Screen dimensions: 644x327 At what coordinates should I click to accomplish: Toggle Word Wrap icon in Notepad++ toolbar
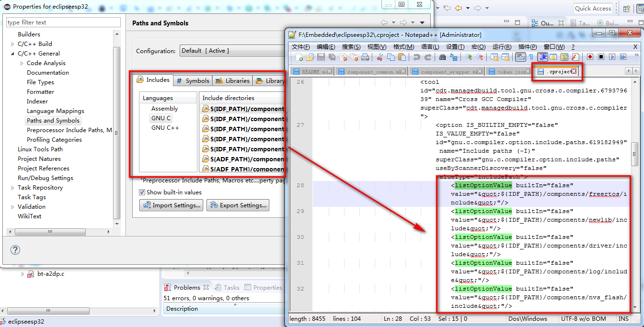[x=519, y=57]
